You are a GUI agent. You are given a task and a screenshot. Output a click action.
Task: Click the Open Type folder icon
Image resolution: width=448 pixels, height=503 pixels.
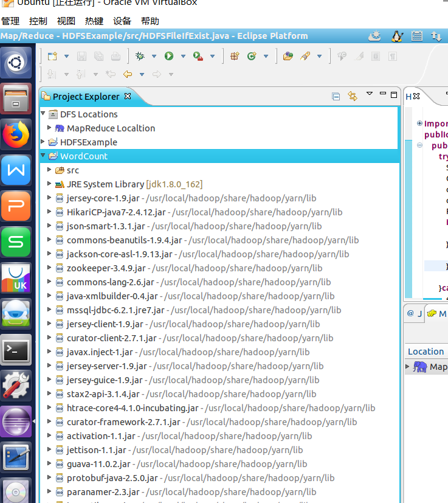click(x=288, y=57)
